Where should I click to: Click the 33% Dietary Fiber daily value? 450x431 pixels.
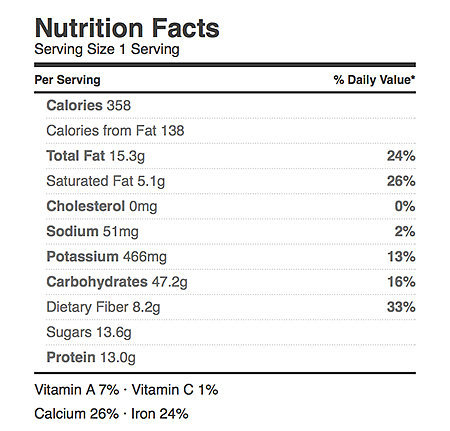pyautogui.click(x=401, y=307)
